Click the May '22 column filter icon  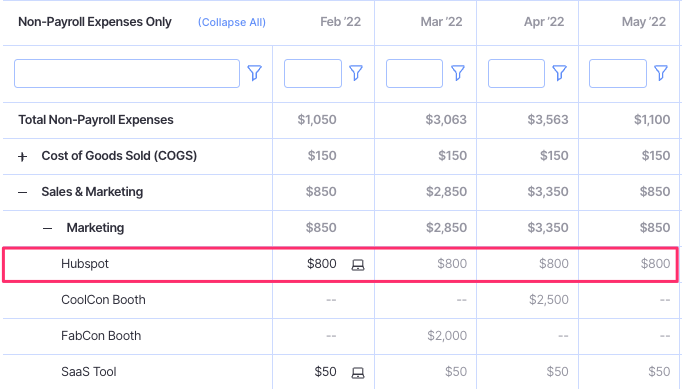point(661,73)
